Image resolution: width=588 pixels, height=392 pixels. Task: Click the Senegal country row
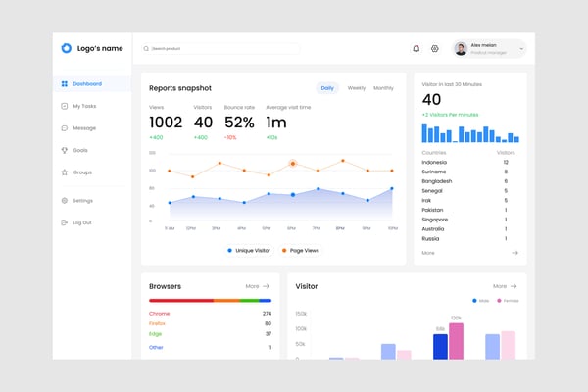(x=465, y=190)
